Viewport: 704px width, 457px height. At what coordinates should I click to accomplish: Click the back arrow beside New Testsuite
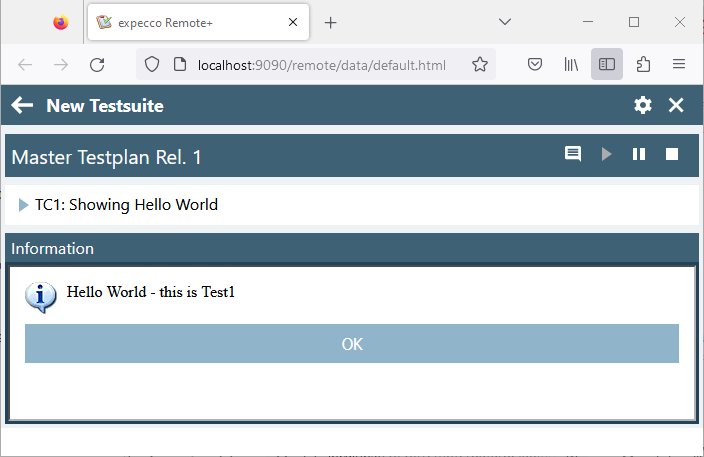tap(22, 106)
